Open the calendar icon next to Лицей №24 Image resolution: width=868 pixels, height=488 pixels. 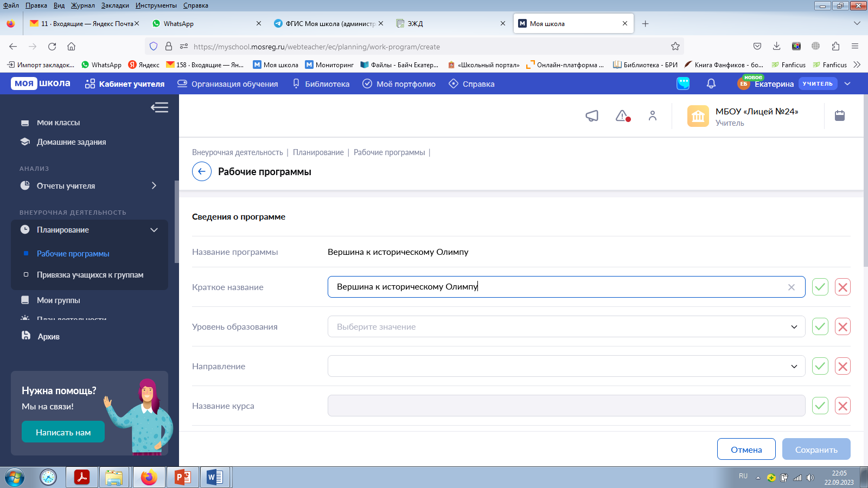tap(840, 115)
